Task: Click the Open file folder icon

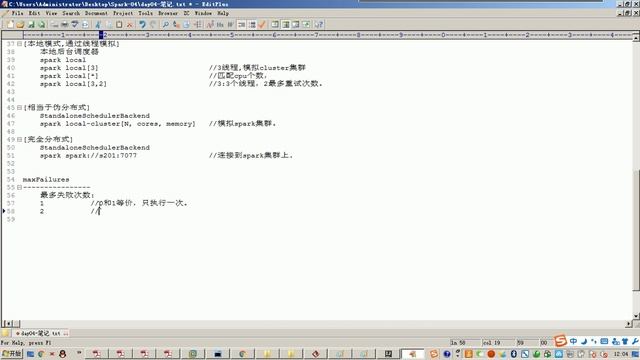Action: click(20, 24)
